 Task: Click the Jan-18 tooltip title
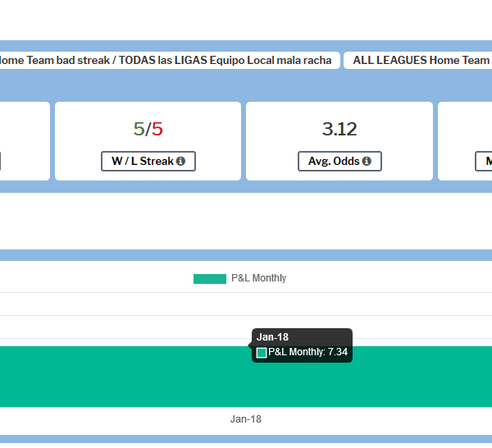click(272, 337)
